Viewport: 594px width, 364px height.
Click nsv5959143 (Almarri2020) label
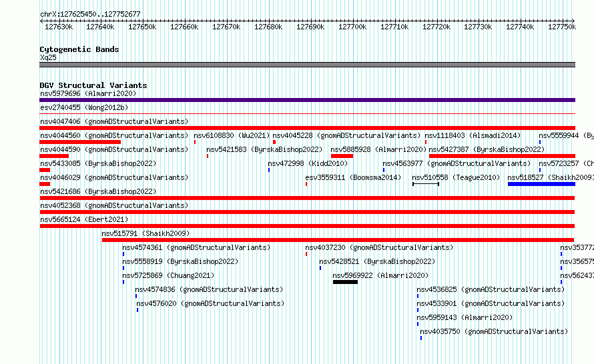tap(465, 317)
